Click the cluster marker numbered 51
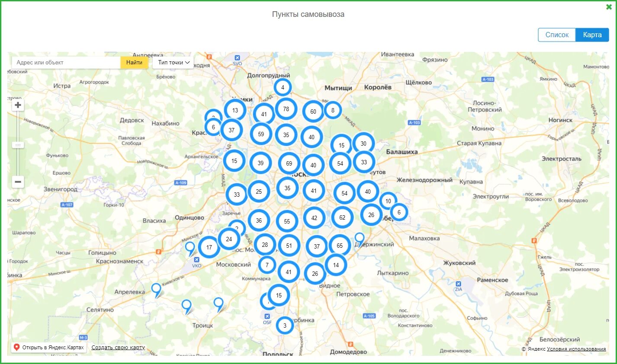The image size is (617, 364). click(289, 246)
